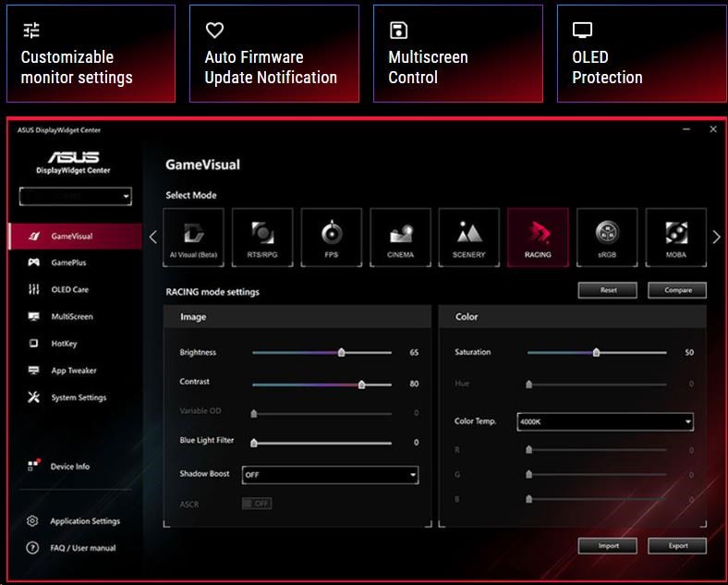Click the OLED Protection card
The height and width of the screenshot is (585, 728).
642,54
